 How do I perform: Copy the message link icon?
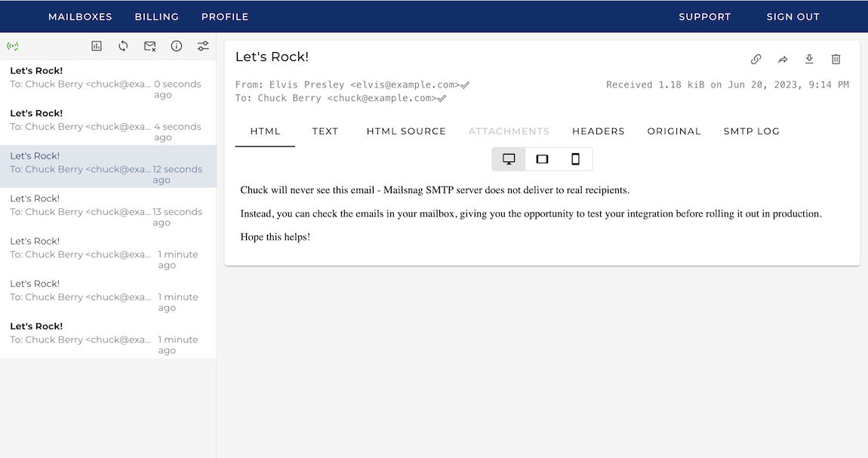click(756, 59)
